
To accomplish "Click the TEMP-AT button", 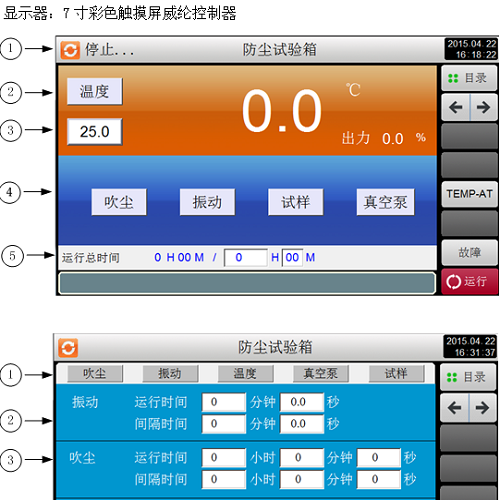I will (x=469, y=194).
